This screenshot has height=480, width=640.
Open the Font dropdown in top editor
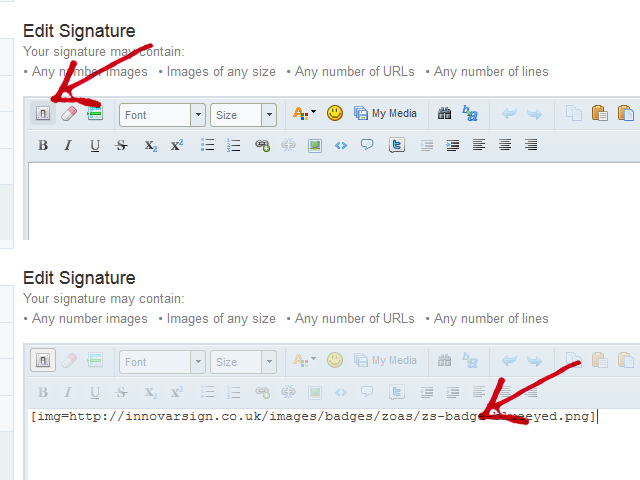pos(162,115)
